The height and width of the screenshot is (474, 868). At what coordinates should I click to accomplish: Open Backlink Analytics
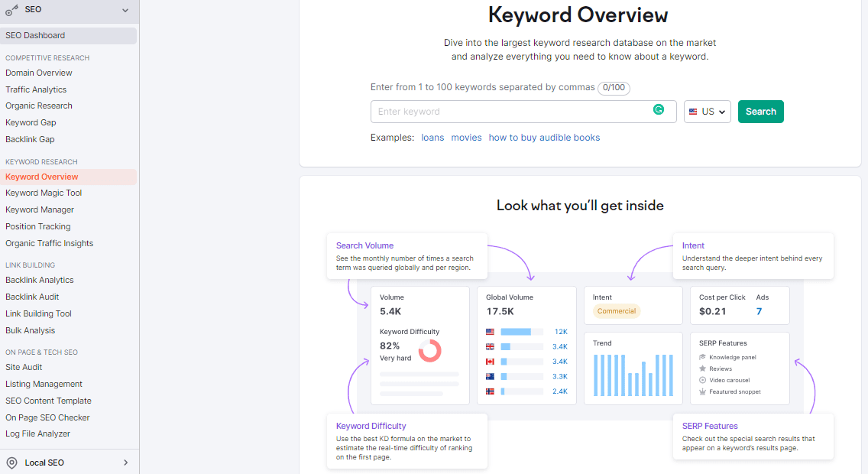click(39, 280)
